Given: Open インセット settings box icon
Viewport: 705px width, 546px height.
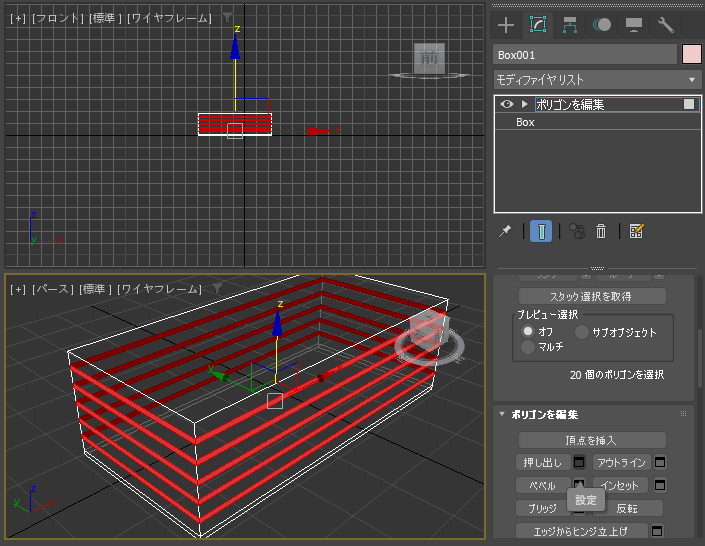Looking at the screenshot, I should pos(660,485).
